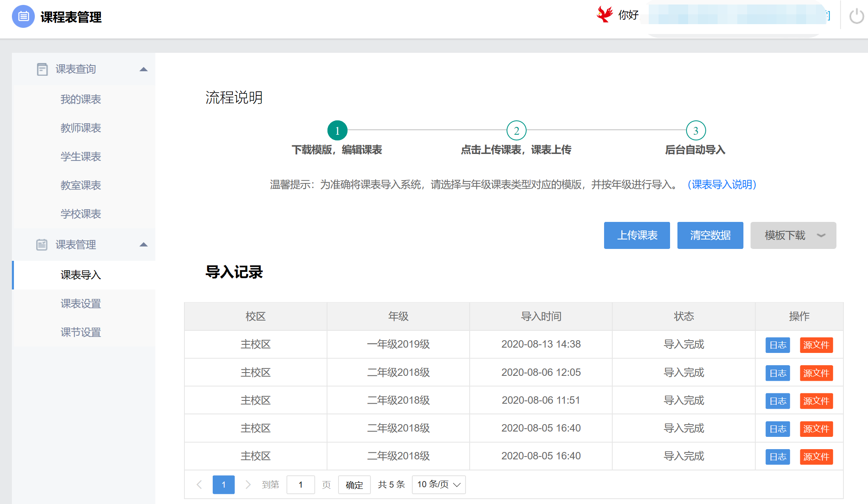Go to next page arrow

(248, 485)
